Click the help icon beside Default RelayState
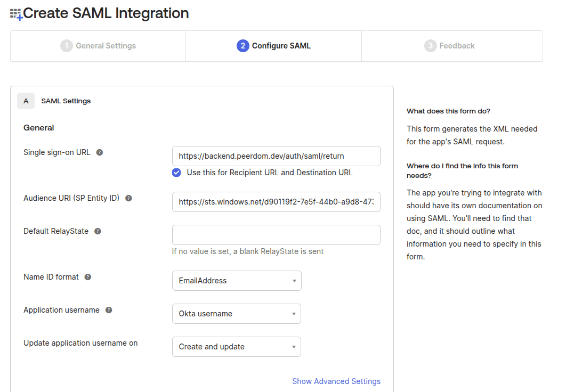 pos(98,231)
